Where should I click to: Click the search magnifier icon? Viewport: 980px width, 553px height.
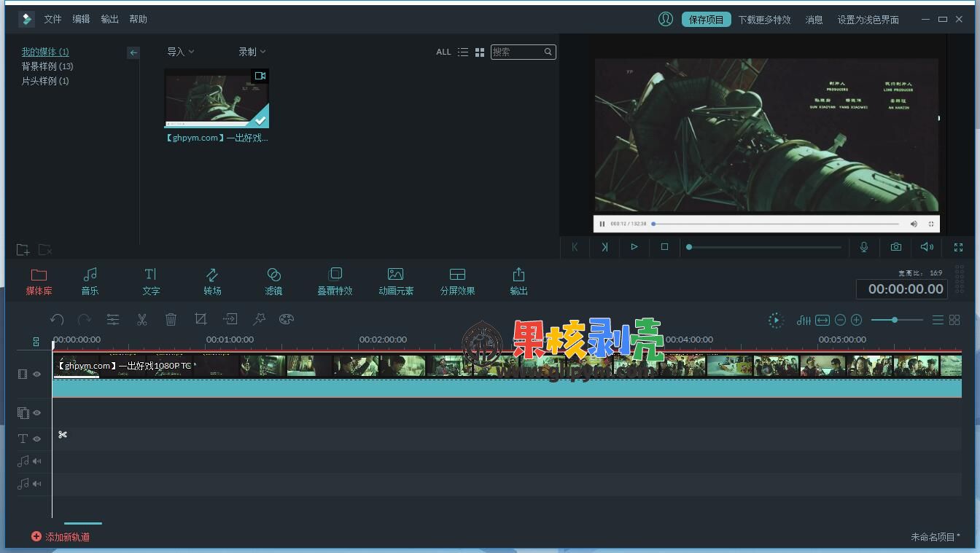click(548, 52)
